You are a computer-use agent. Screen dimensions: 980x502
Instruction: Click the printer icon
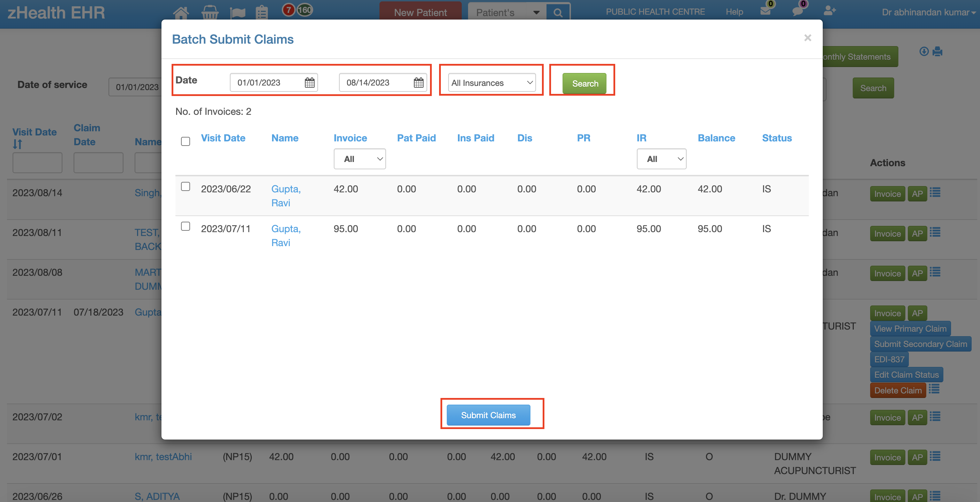point(937,51)
